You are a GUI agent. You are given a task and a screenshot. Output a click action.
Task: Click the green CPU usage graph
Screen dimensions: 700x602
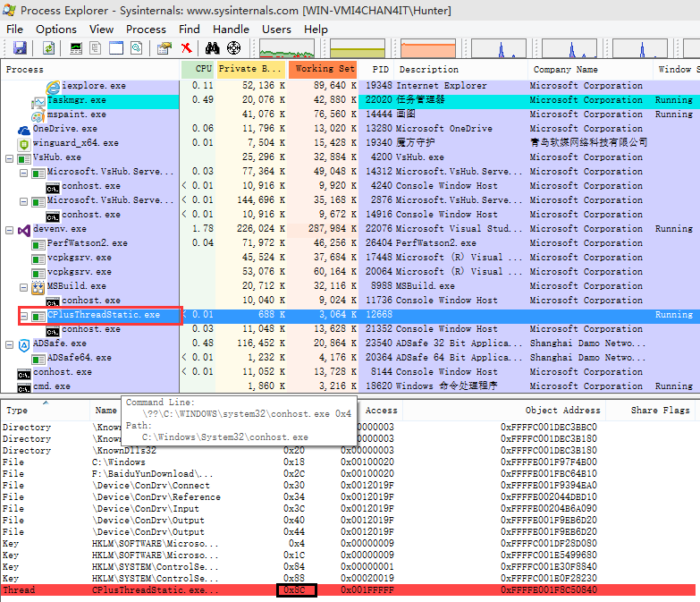coord(287,48)
